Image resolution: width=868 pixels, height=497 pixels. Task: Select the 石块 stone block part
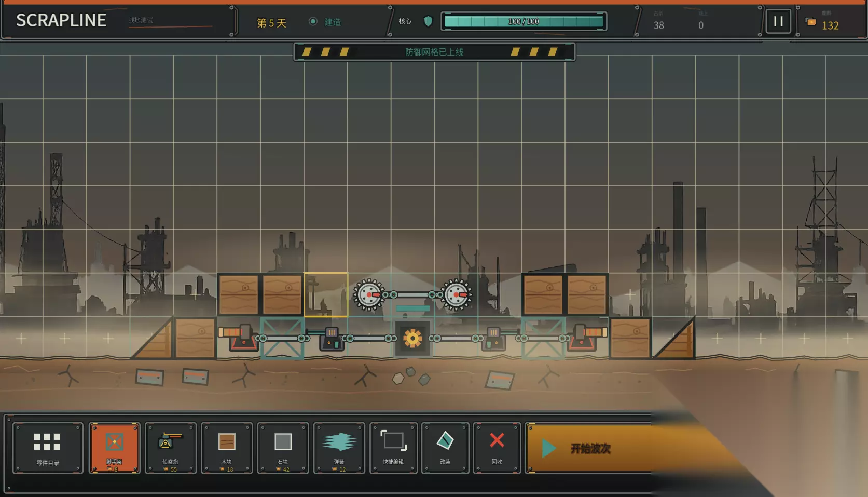(x=283, y=448)
